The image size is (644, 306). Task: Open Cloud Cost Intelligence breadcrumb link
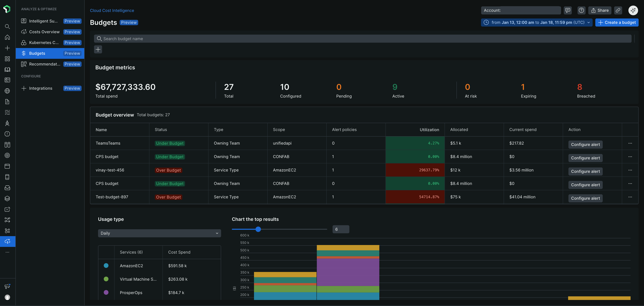tap(112, 11)
